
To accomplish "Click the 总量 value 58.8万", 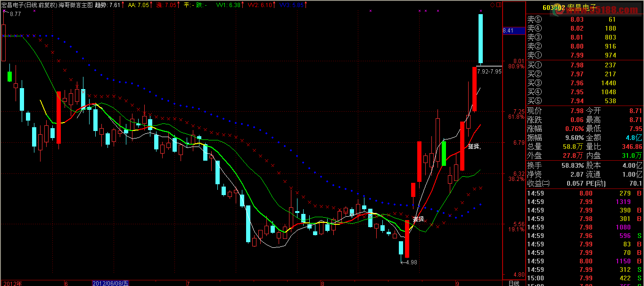I will [574, 147].
